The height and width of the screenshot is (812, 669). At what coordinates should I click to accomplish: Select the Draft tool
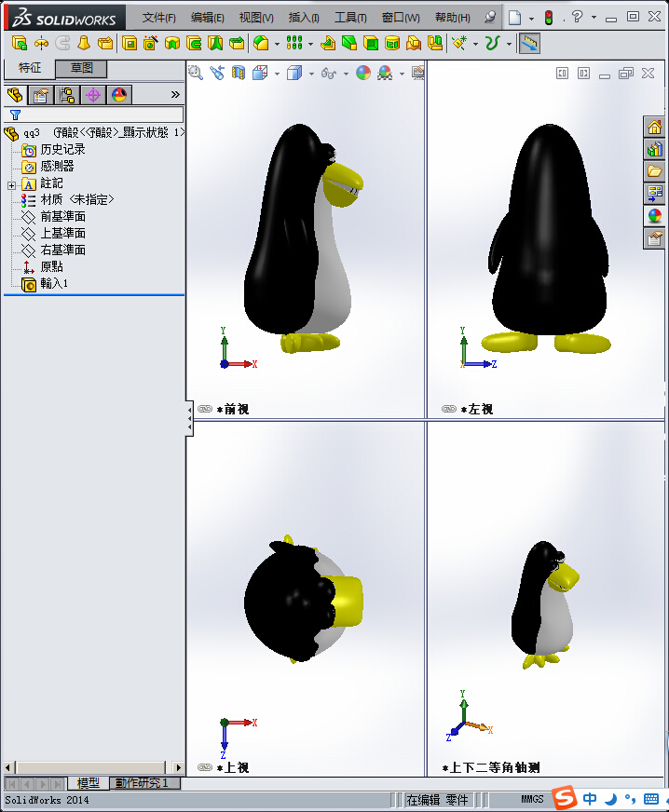349,44
